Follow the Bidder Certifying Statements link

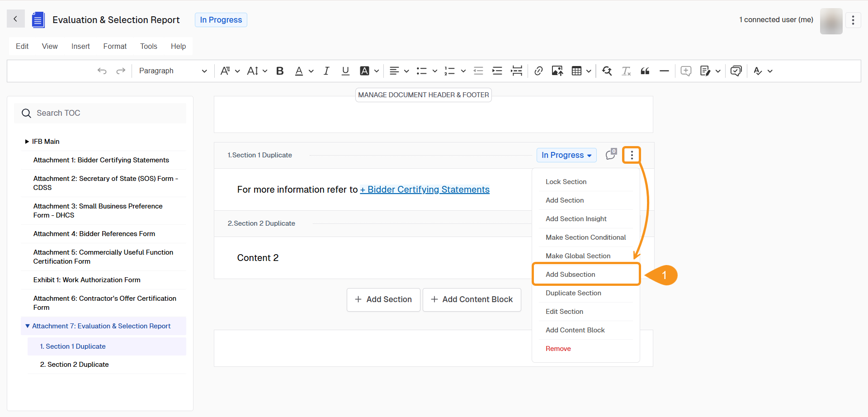click(x=425, y=190)
